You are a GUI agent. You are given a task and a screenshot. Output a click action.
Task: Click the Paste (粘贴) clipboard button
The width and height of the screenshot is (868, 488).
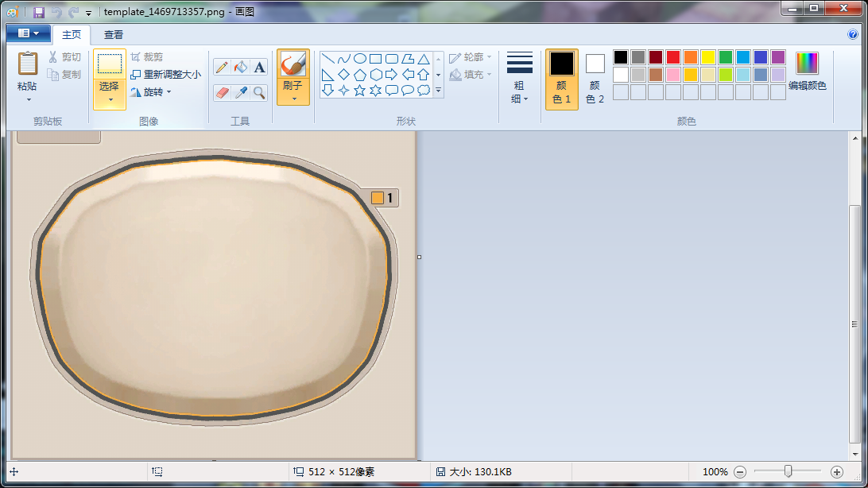[x=28, y=72]
